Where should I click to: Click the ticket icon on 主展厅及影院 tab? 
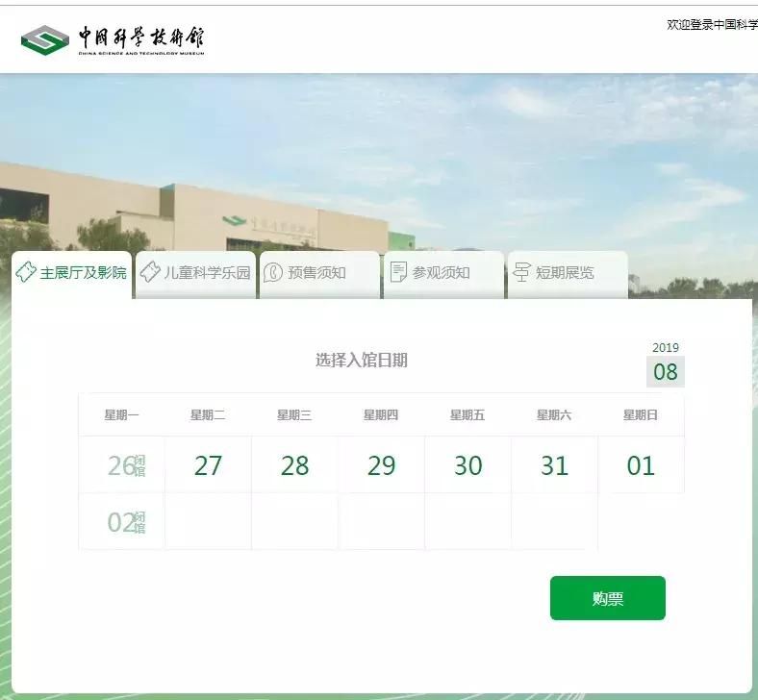point(26,272)
